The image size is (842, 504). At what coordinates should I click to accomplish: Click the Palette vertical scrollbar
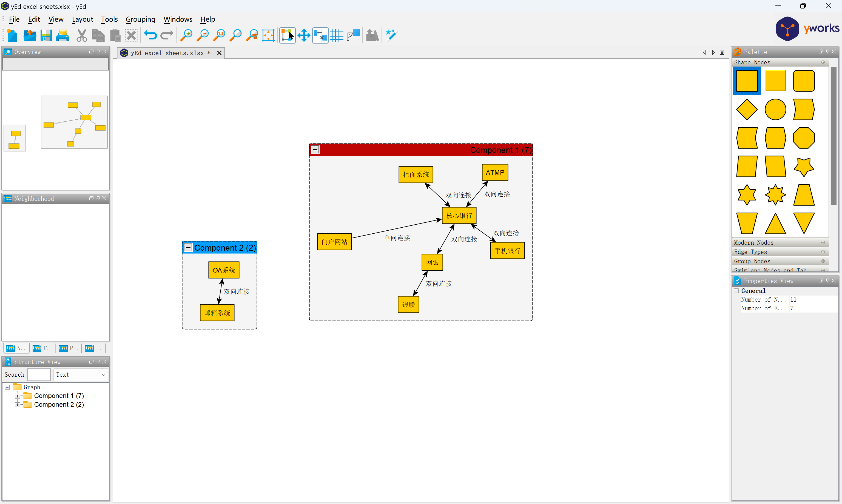[x=834, y=136]
